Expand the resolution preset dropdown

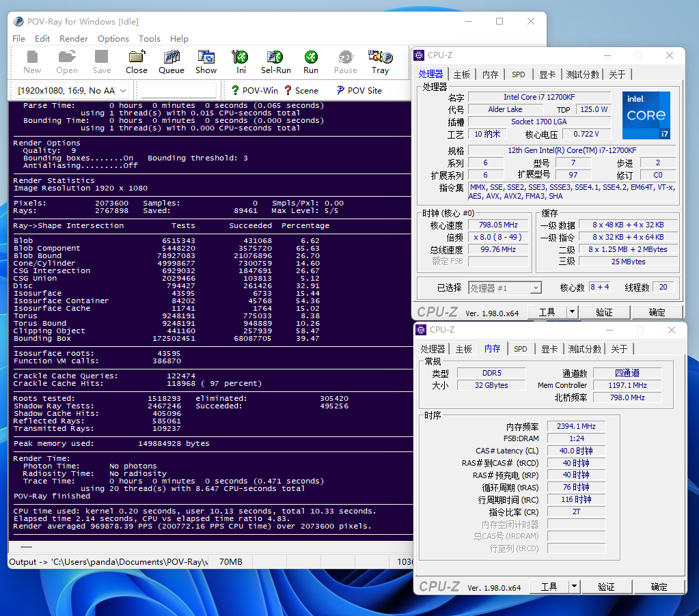coord(123,90)
